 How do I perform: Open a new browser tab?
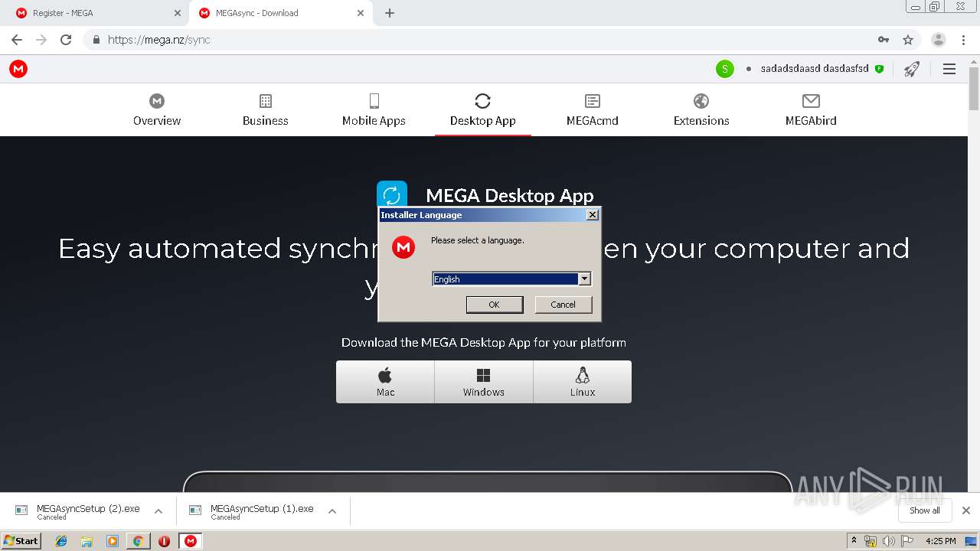[x=389, y=13]
